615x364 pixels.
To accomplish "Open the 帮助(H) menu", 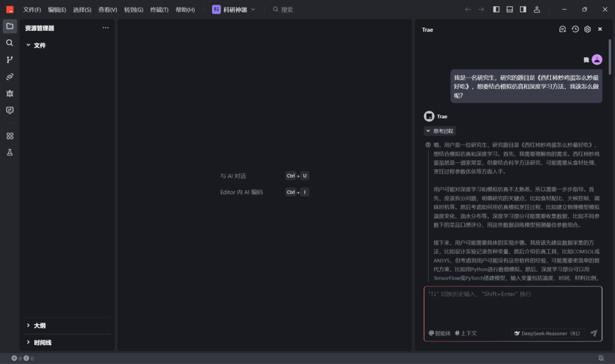I will (185, 10).
